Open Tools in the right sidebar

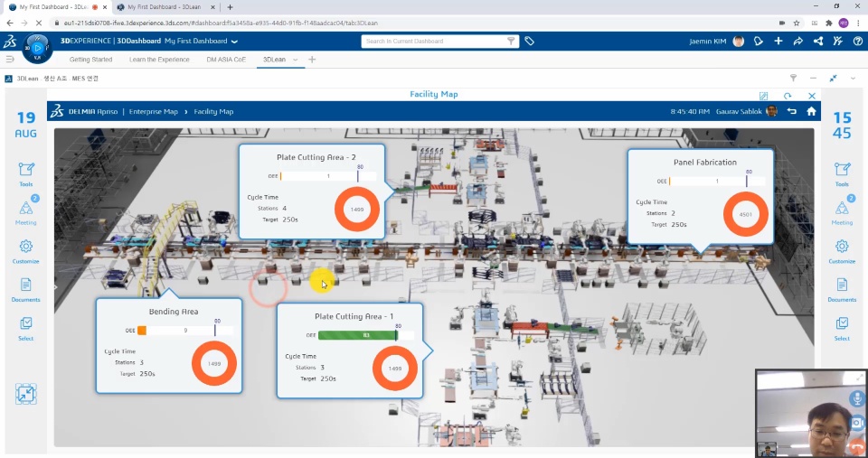[x=842, y=174]
